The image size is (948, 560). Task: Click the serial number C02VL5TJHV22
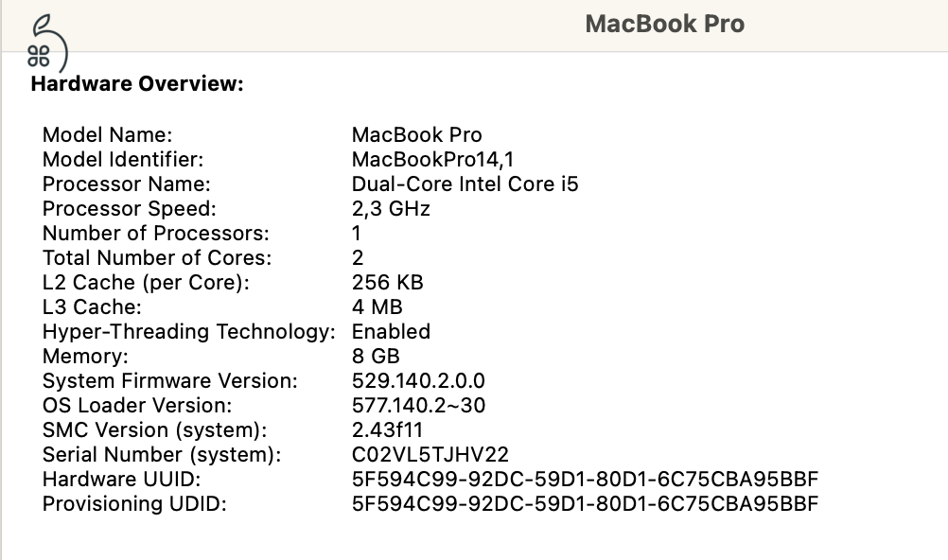(x=429, y=454)
